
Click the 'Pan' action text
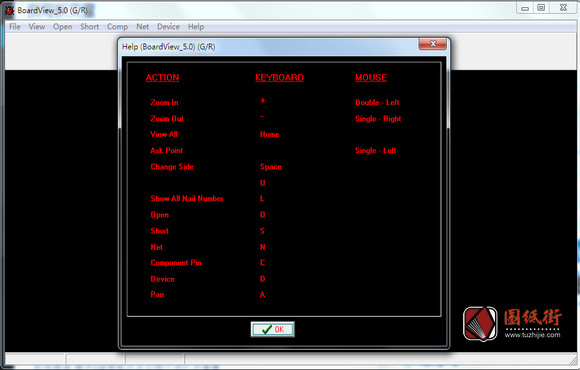click(157, 295)
